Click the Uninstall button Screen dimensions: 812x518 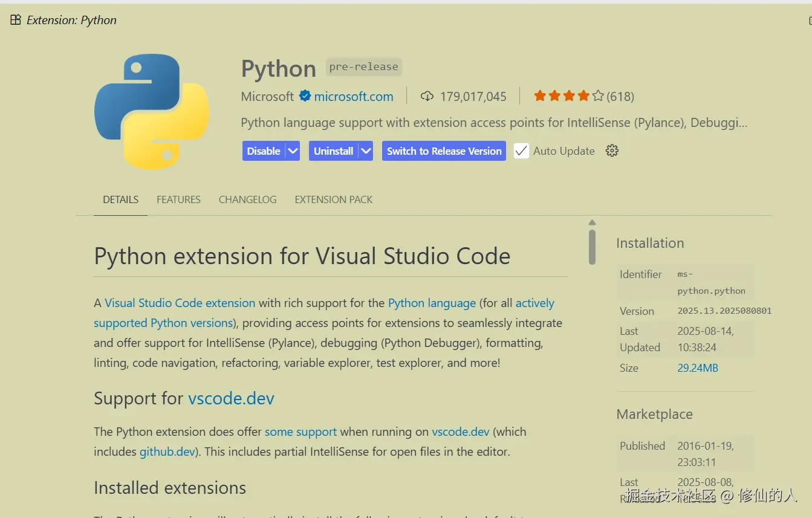pyautogui.click(x=333, y=151)
